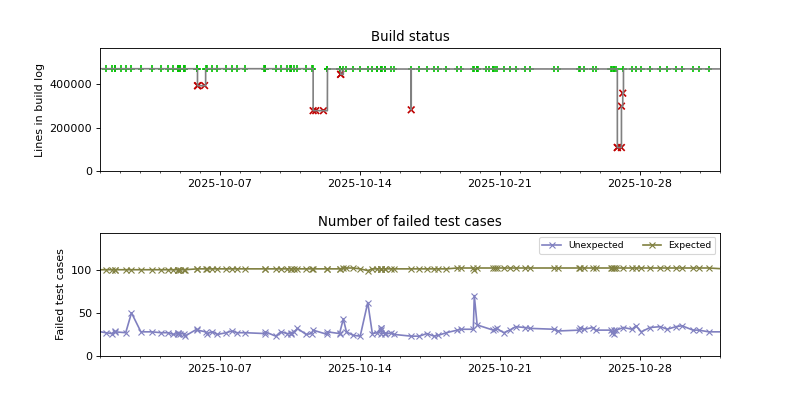The image size is (800, 400).
Task: Select the 2025-10-07 date under Build status chart
Action: pyautogui.click(x=220, y=183)
